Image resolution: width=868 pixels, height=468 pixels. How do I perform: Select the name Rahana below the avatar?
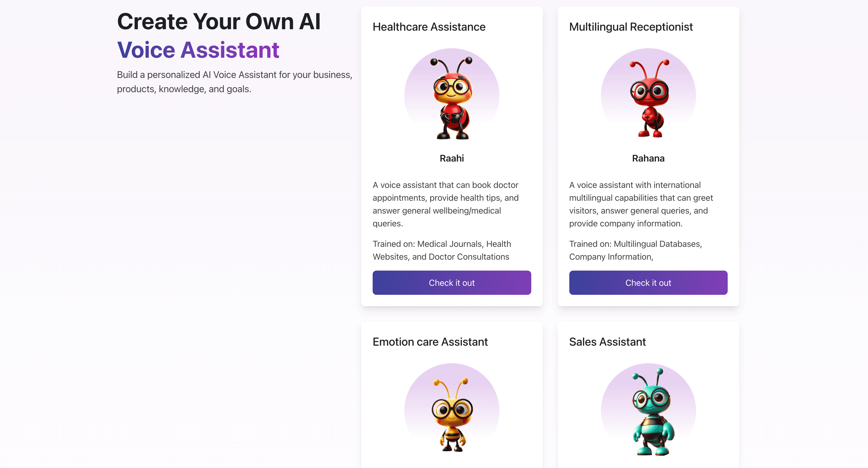click(x=648, y=158)
